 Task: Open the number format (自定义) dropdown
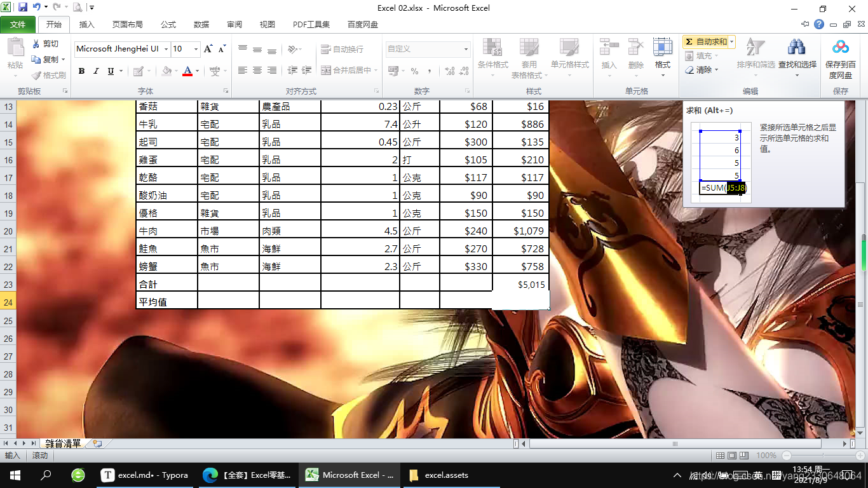(x=466, y=49)
